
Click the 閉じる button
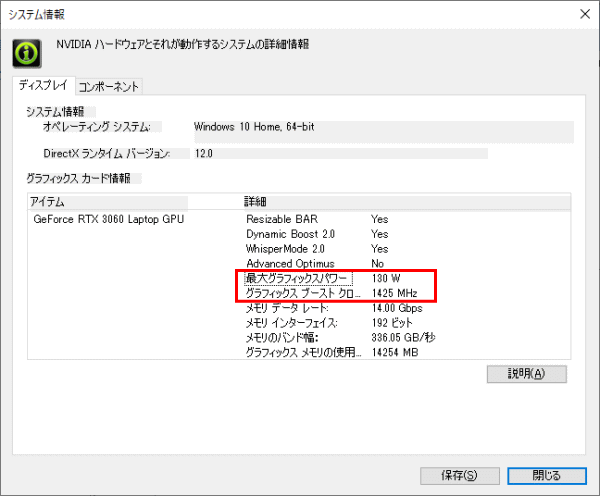(x=547, y=476)
